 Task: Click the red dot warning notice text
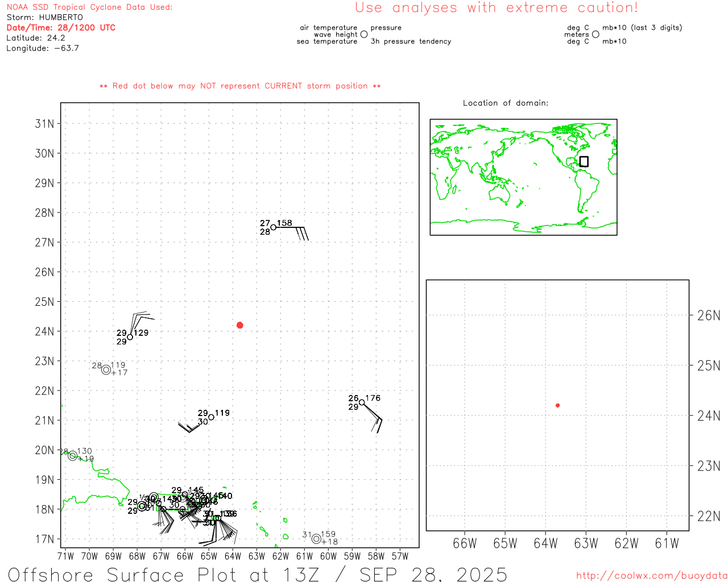pyautogui.click(x=240, y=86)
